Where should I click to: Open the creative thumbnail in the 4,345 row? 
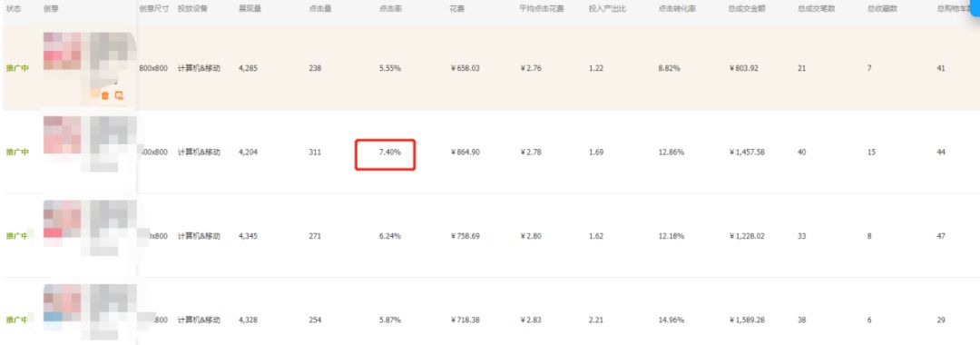point(63,219)
